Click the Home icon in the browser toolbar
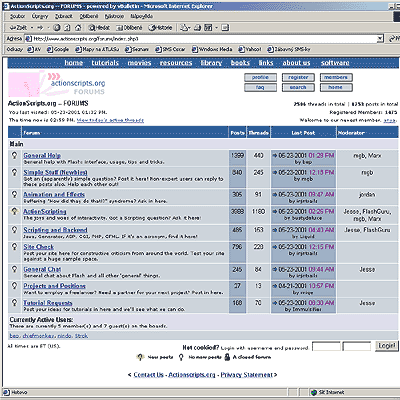 [x=78, y=28]
